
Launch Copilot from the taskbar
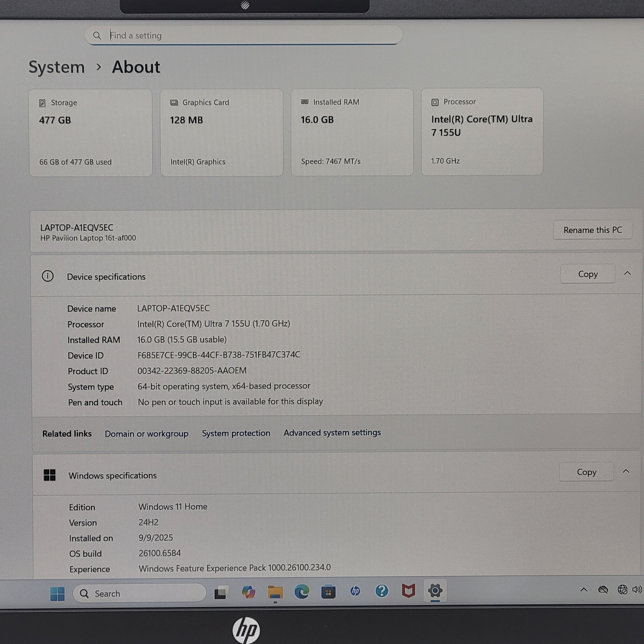tap(248, 592)
